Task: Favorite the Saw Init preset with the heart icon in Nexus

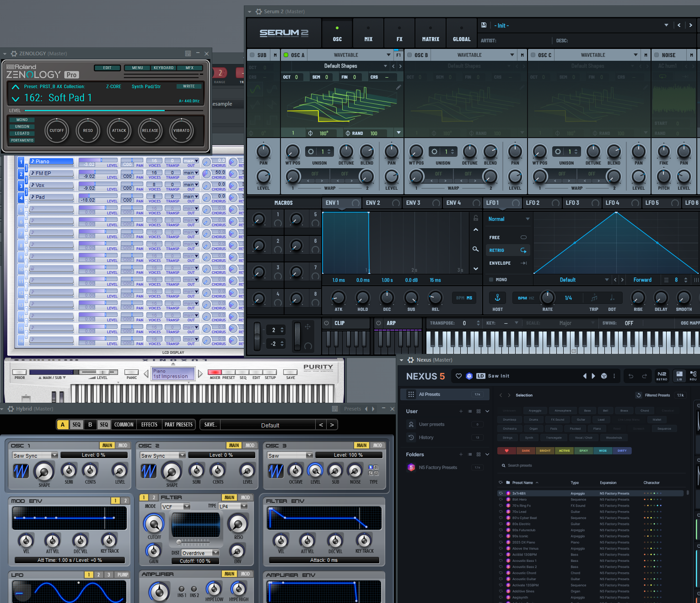Action: (459, 376)
